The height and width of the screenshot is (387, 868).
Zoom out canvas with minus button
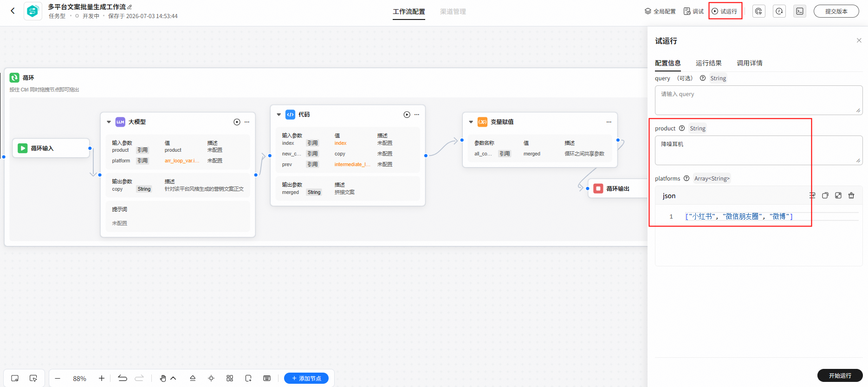(x=58, y=378)
